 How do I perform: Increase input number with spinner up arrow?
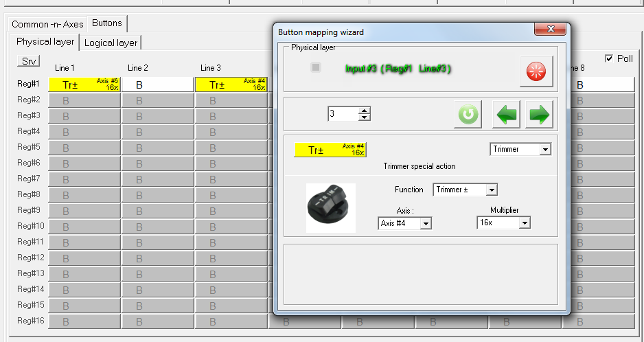pyautogui.click(x=365, y=110)
